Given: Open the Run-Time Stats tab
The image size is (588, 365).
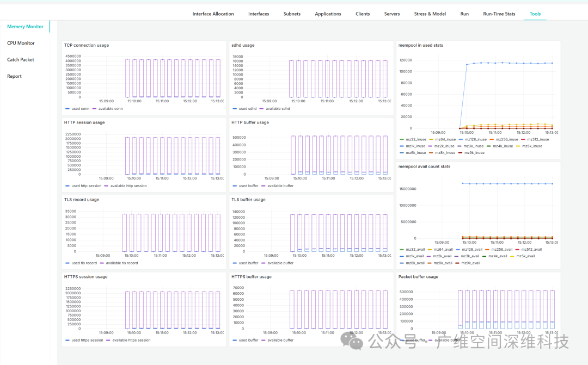Looking at the screenshot, I should pos(499,14).
